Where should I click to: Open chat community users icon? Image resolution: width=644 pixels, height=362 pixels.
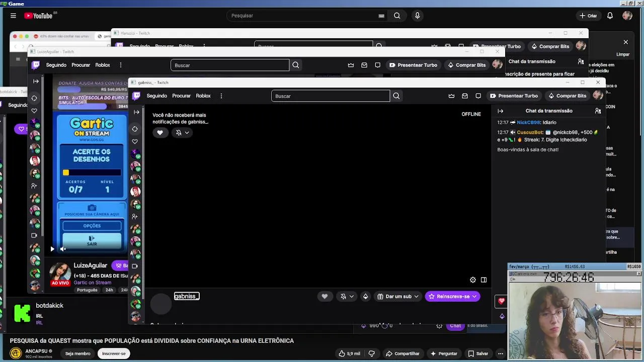tap(598, 111)
